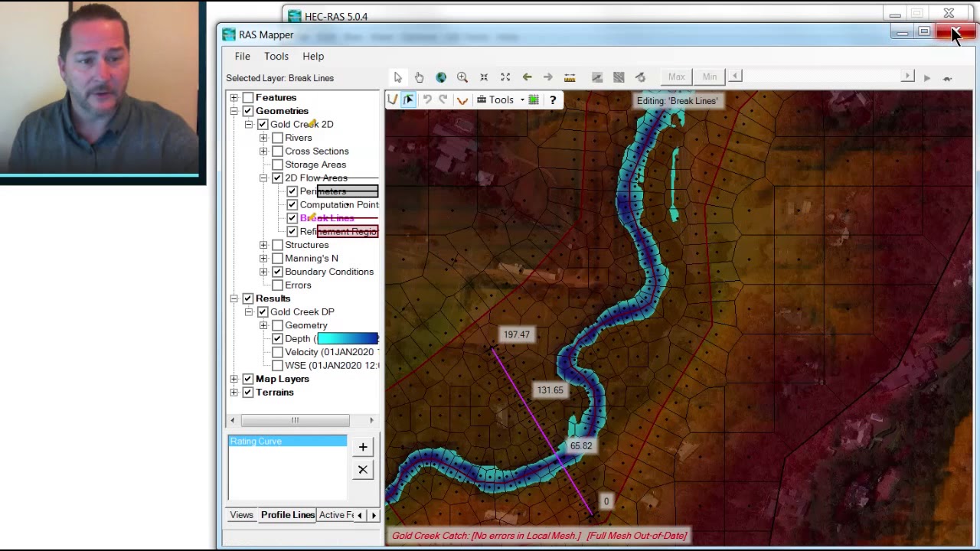Delete profile line with X button

(363, 469)
